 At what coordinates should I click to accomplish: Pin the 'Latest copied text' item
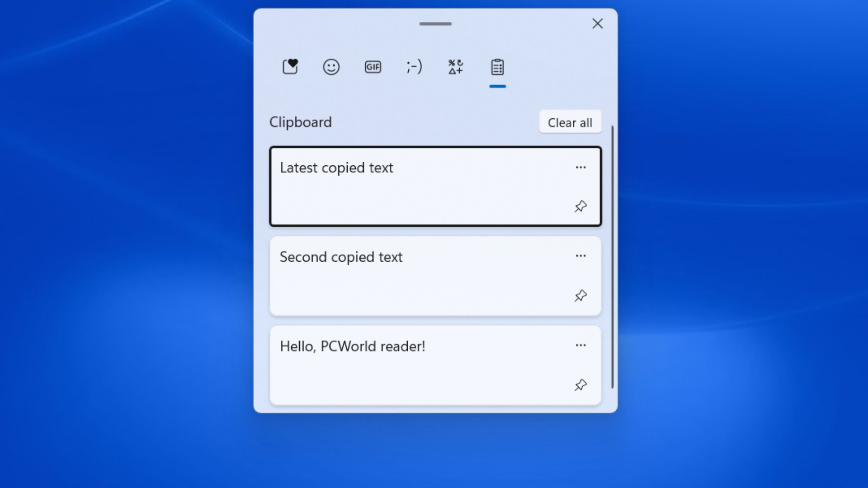coord(580,206)
